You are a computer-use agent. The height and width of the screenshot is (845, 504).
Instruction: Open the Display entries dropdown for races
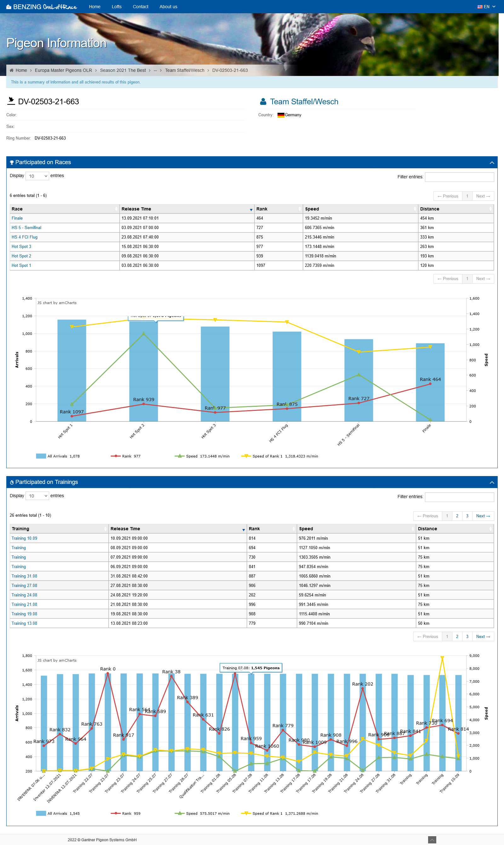click(37, 176)
